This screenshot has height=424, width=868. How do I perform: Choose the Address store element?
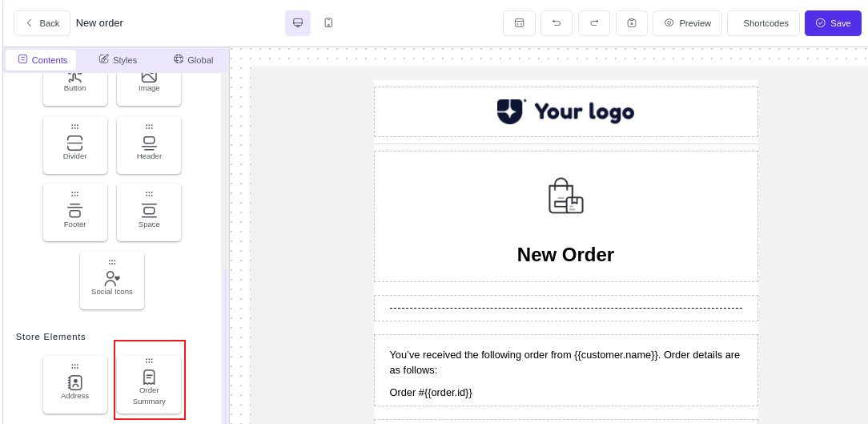75,385
